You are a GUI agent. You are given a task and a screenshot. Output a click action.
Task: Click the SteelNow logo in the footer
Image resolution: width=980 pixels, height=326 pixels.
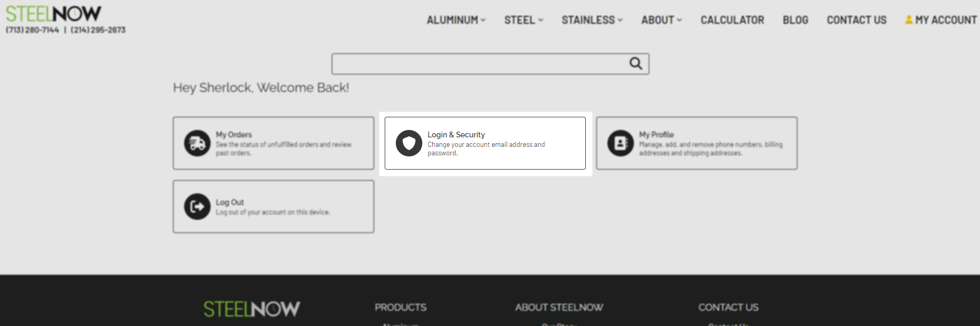tap(251, 309)
